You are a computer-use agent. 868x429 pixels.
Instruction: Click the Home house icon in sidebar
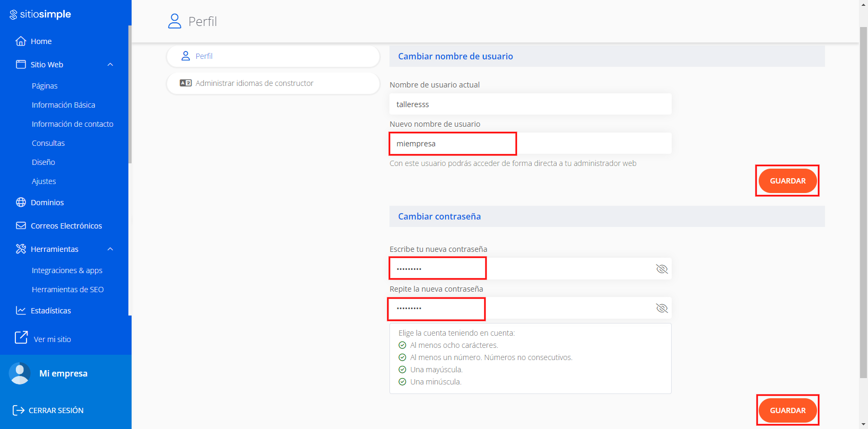click(21, 41)
